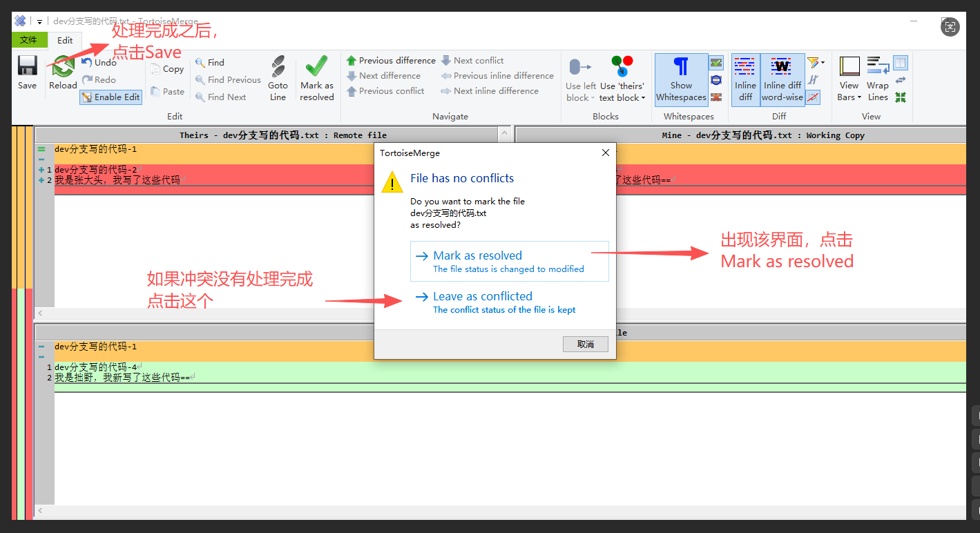The width and height of the screenshot is (980, 533).
Task: Click the bottom pane horizontal scroll left arrow
Action: [40, 511]
